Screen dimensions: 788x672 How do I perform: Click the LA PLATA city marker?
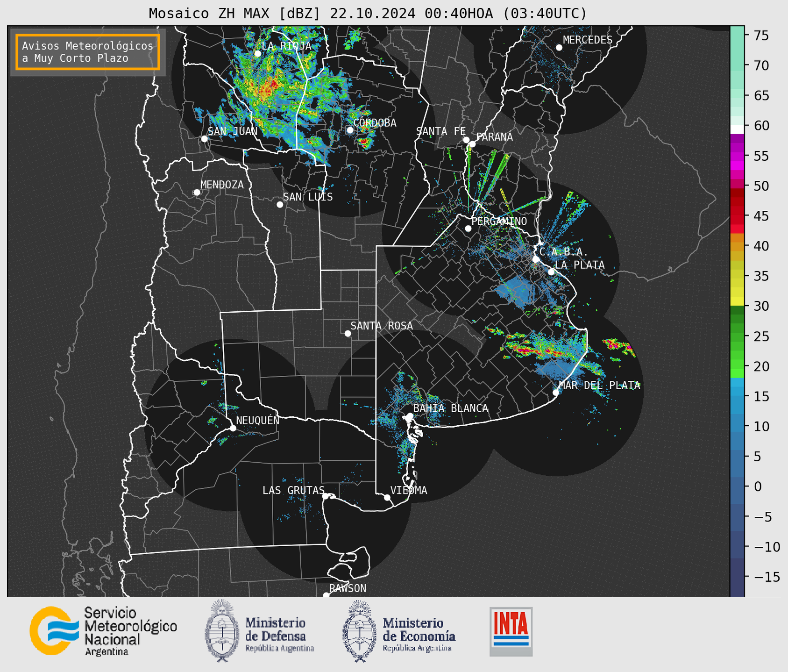(x=551, y=272)
